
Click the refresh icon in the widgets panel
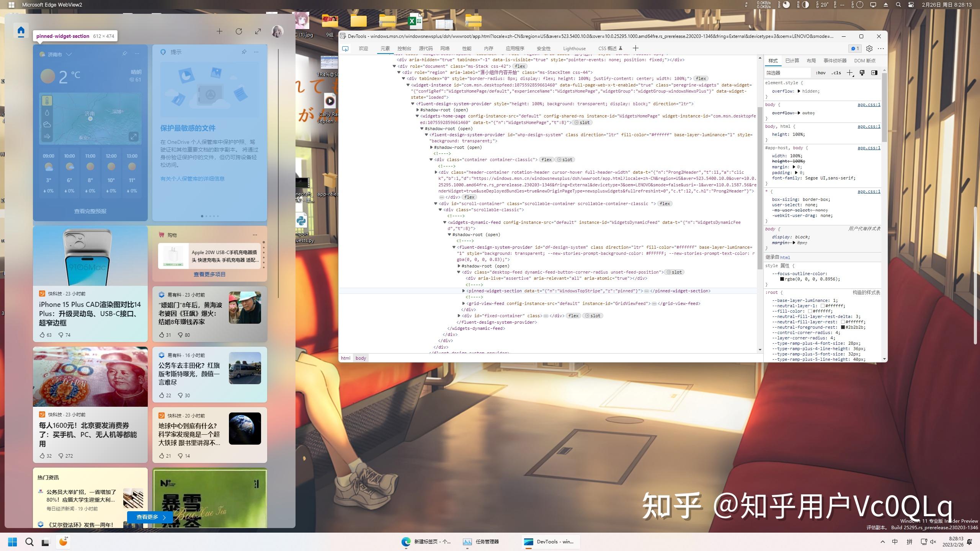coord(239,31)
